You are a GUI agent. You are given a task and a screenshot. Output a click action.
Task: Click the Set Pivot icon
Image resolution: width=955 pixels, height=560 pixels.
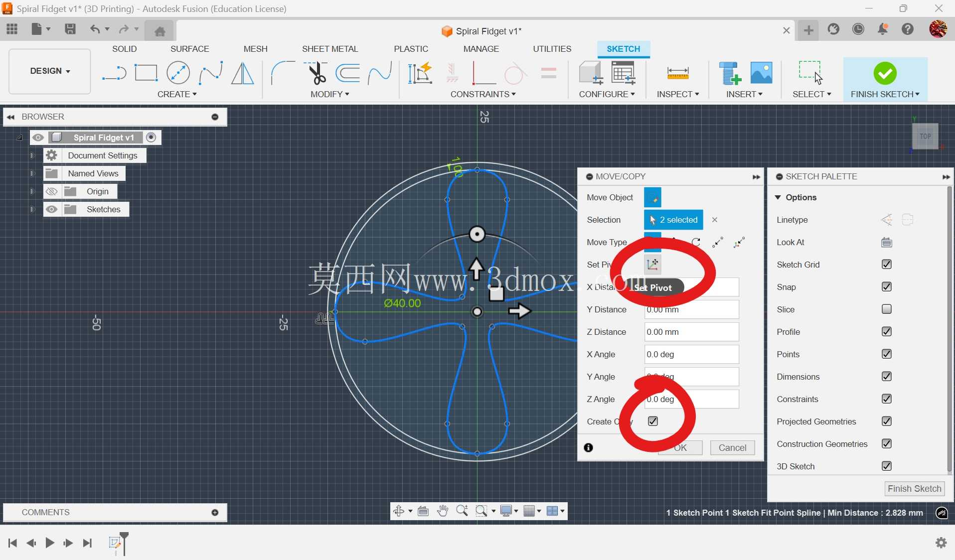652,264
